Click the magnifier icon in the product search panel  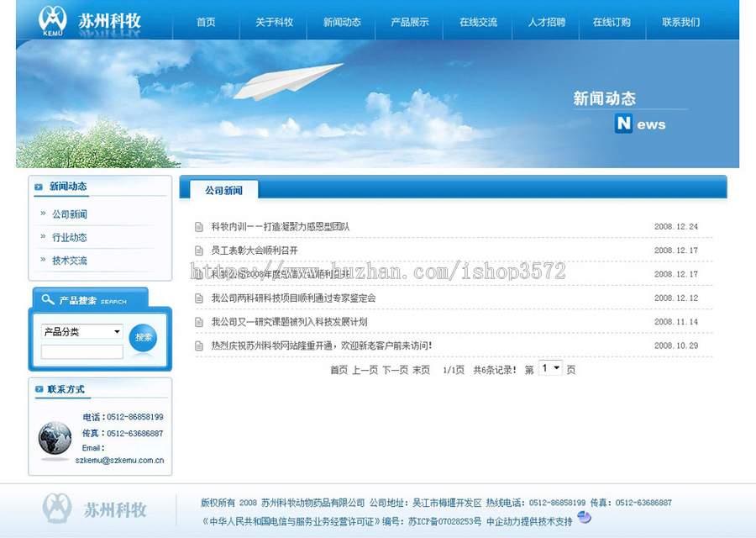click(x=50, y=299)
